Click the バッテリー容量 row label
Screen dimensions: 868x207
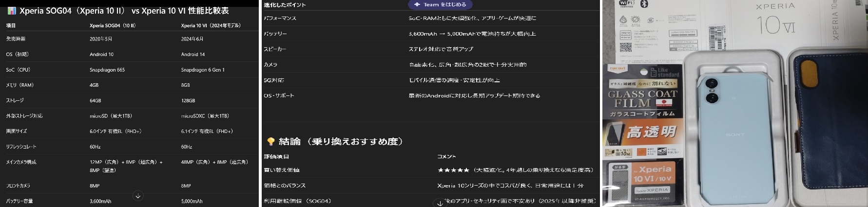pyautogui.click(x=19, y=201)
